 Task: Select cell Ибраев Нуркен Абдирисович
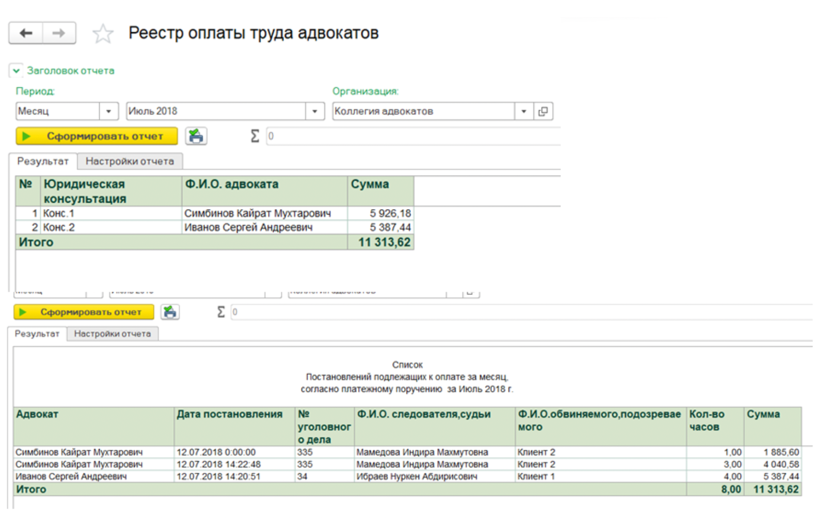pos(435,477)
